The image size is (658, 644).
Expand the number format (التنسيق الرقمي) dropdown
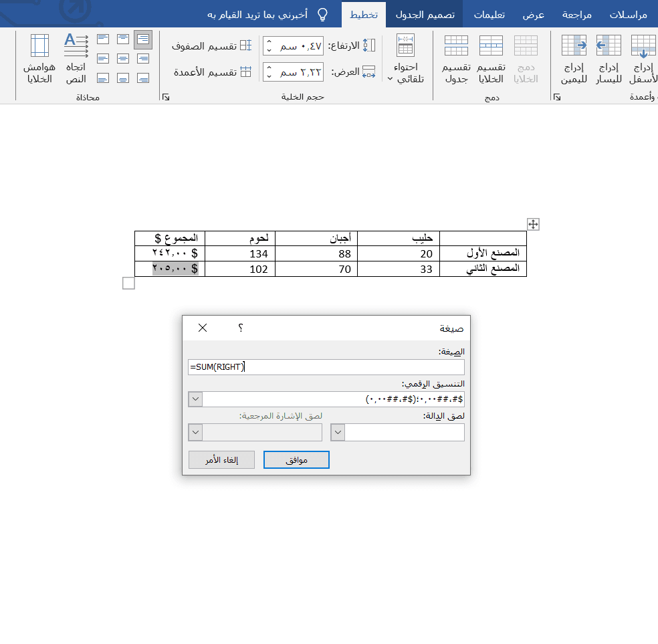coord(196,399)
